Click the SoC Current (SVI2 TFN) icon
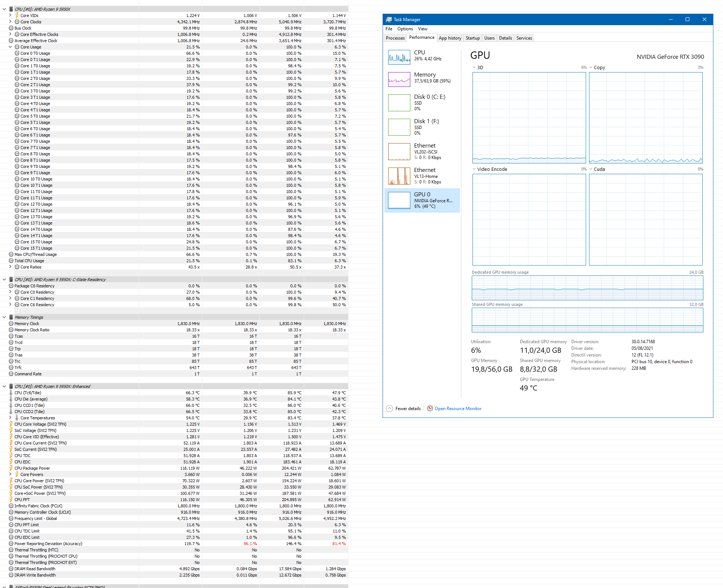 pyautogui.click(x=11, y=449)
